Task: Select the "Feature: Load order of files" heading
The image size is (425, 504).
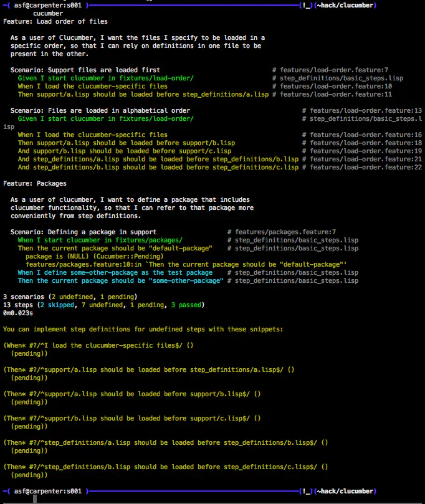Action: pos(55,21)
